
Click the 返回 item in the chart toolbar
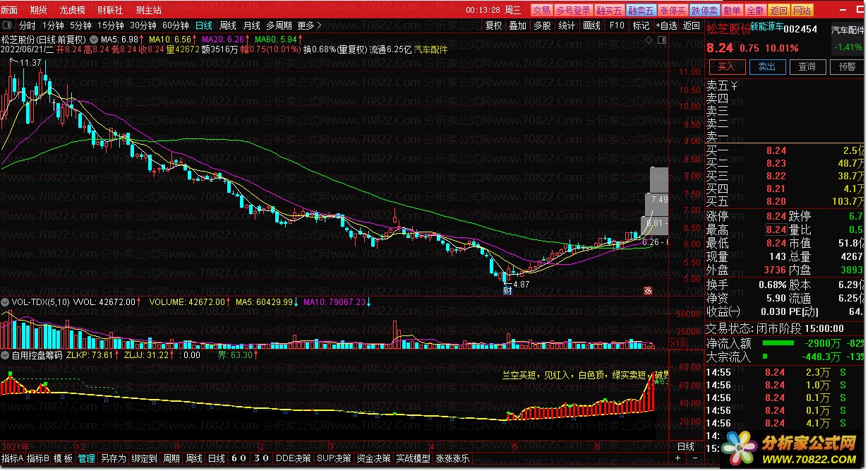(691, 25)
